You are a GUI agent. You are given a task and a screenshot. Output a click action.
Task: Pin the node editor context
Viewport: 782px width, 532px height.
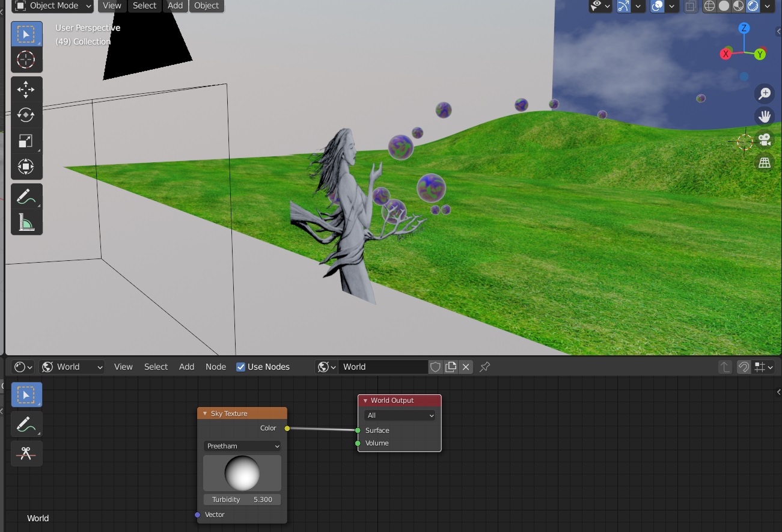(485, 367)
